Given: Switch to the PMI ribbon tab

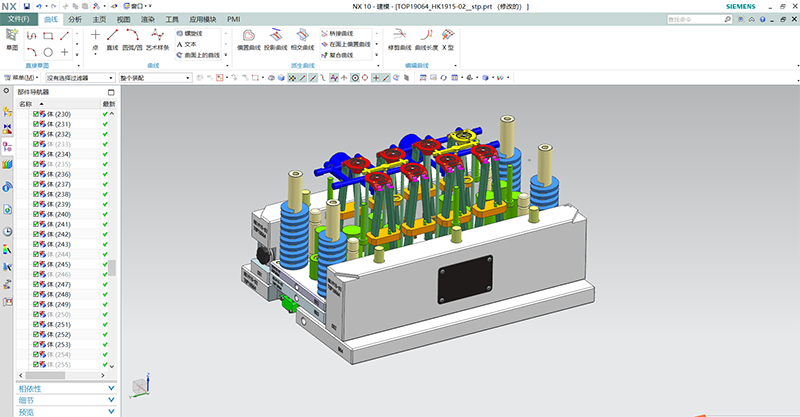Looking at the screenshot, I should pyautogui.click(x=234, y=19).
